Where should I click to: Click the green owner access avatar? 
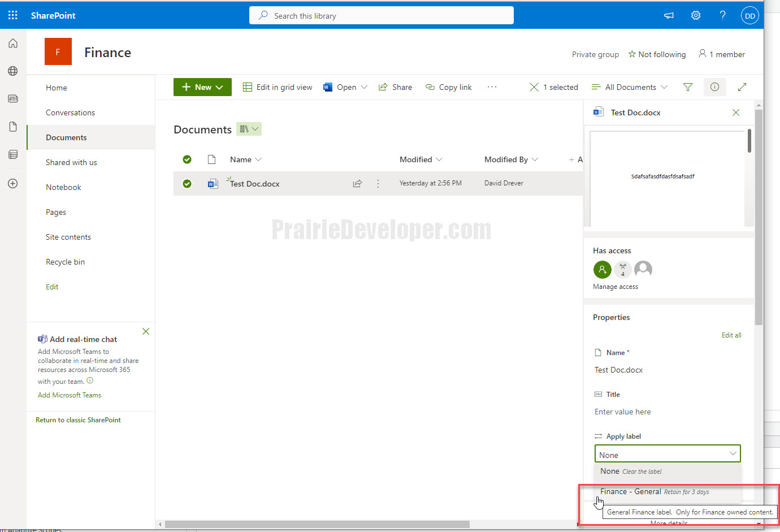click(603, 270)
